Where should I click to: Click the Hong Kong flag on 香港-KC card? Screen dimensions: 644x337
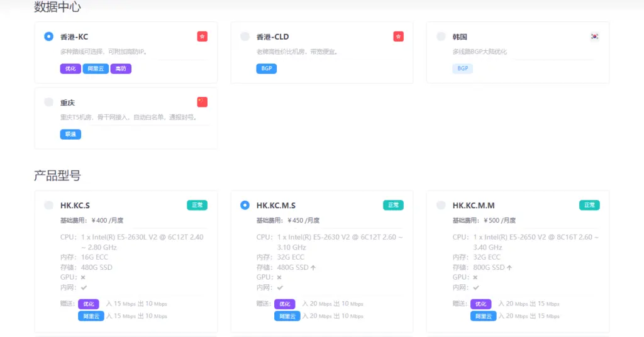(202, 36)
